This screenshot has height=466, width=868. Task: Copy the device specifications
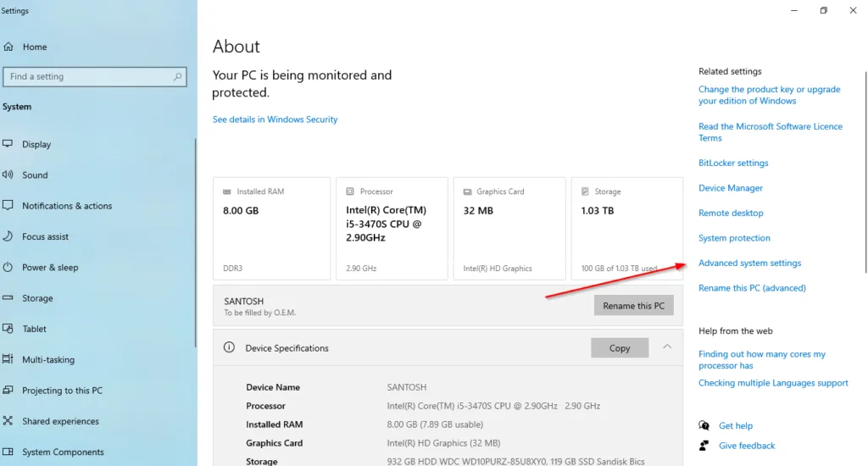tap(619, 348)
